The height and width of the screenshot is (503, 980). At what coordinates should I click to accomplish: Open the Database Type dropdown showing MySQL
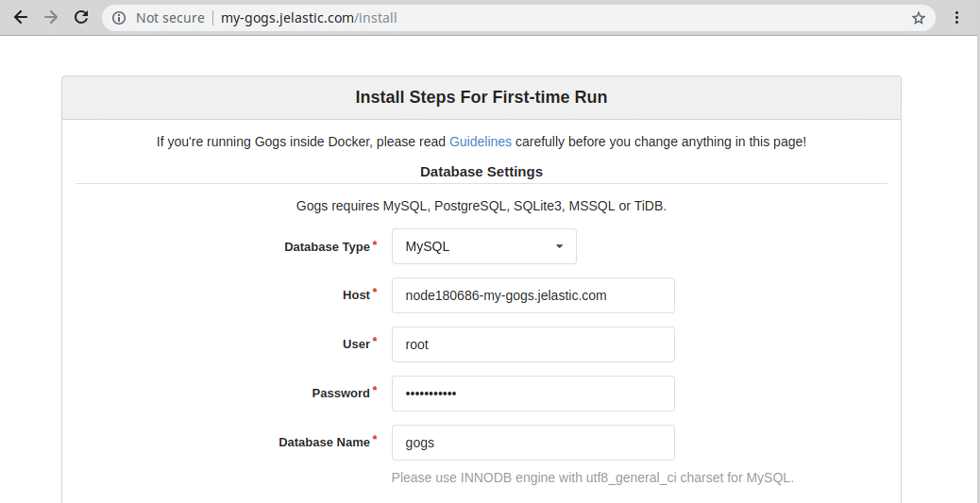tap(484, 246)
